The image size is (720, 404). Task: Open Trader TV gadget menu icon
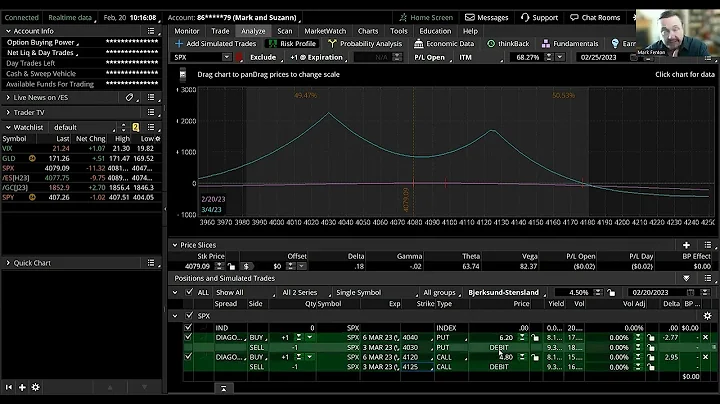click(151, 112)
